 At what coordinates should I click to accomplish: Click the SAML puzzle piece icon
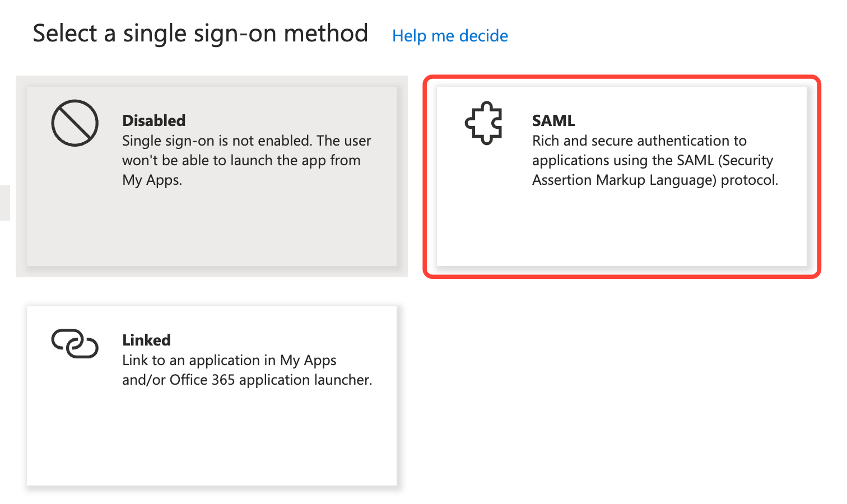483,123
